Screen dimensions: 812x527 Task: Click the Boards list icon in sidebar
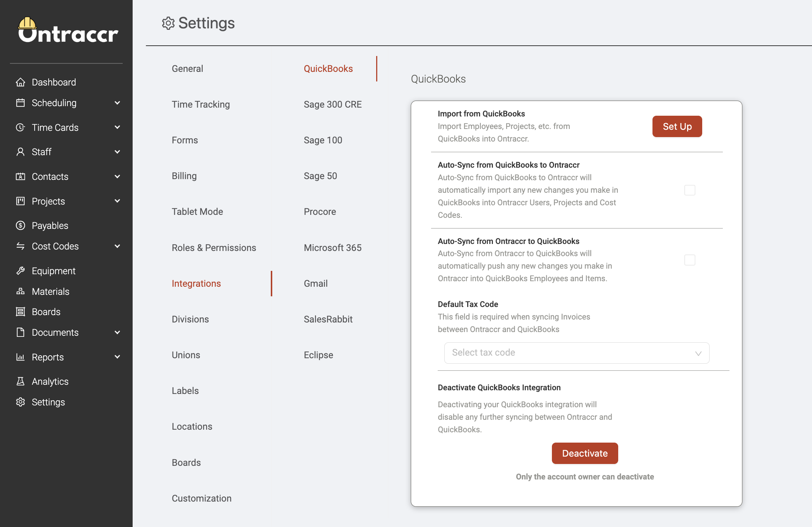coord(21,312)
